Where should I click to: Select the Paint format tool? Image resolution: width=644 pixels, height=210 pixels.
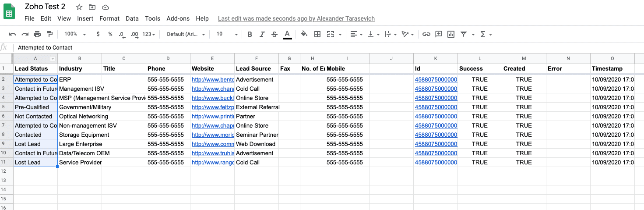pos(49,34)
